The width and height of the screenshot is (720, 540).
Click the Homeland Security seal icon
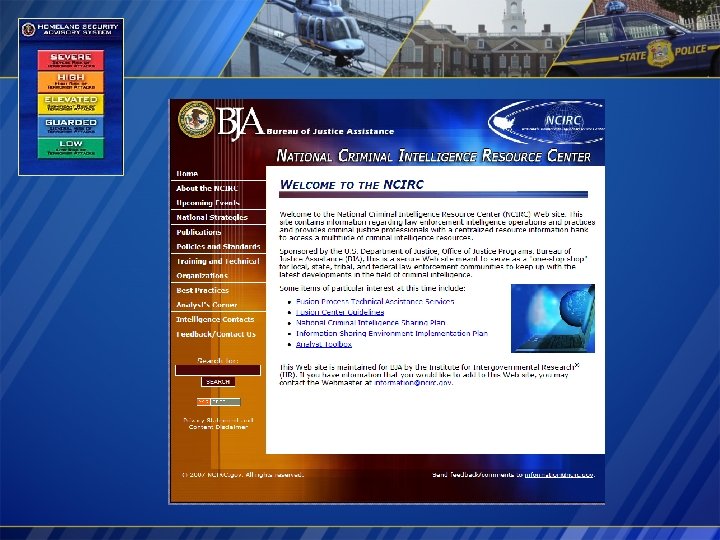pyautogui.click(x=28, y=29)
